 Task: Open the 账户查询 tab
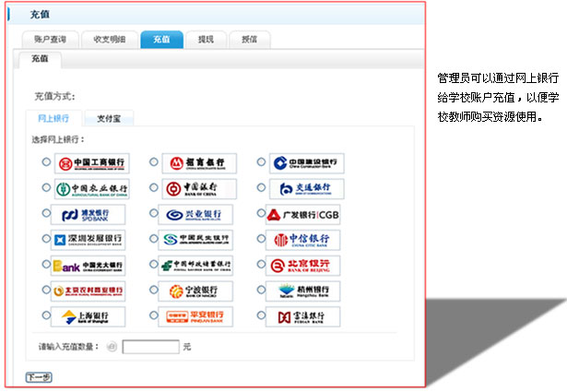[51, 39]
